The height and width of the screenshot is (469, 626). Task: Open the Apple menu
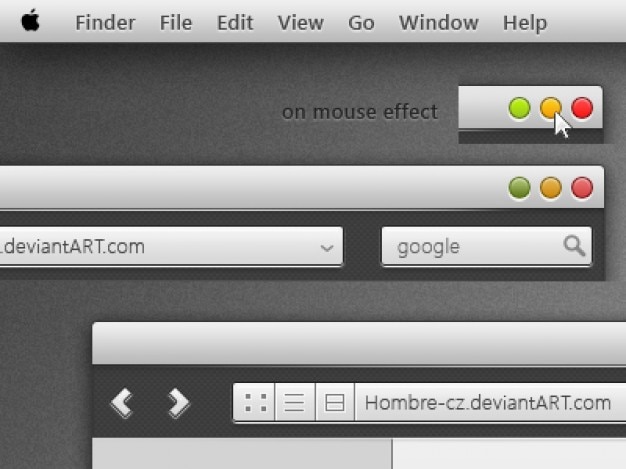30,21
